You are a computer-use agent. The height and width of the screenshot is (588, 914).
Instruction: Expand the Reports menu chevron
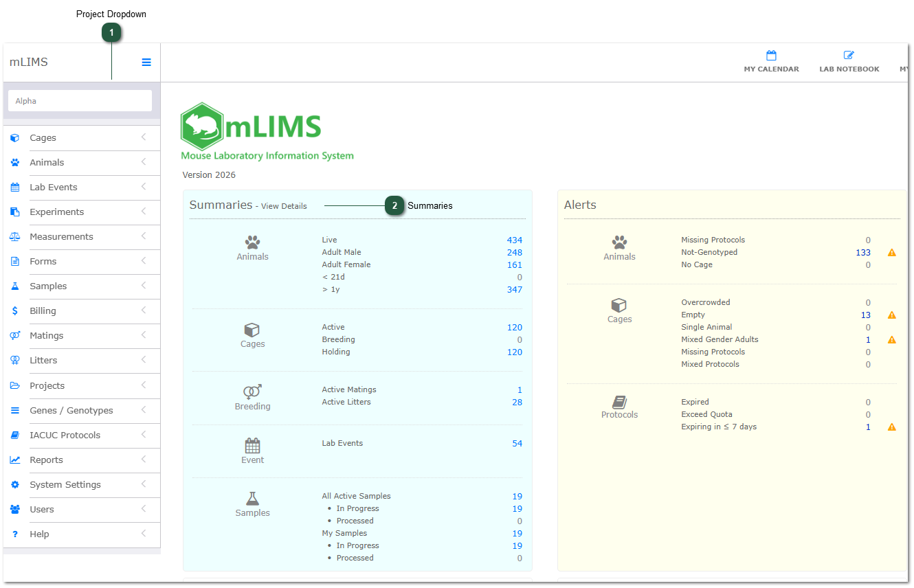point(144,460)
